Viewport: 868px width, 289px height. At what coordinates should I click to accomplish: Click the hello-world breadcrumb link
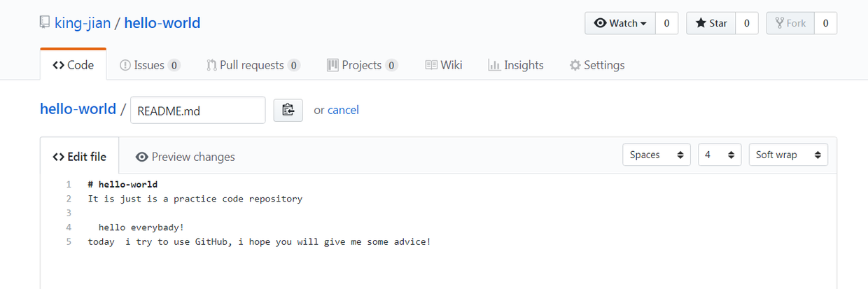[x=78, y=109]
